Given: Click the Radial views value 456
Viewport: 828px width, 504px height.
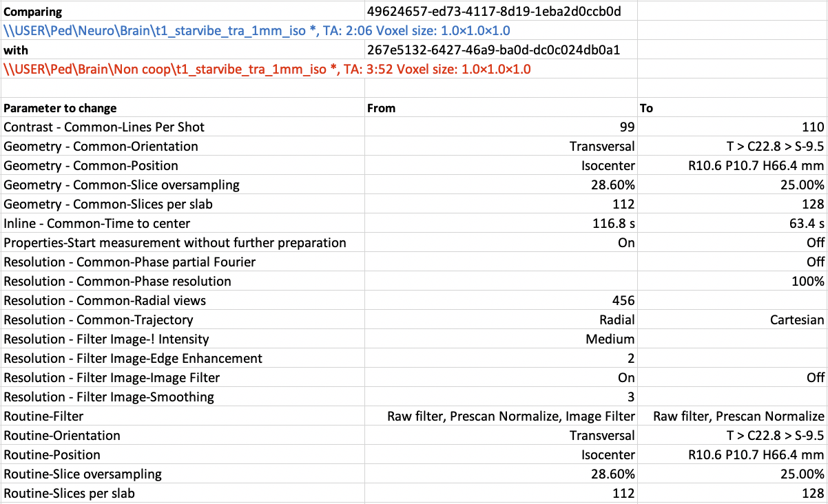Looking at the screenshot, I should (623, 301).
